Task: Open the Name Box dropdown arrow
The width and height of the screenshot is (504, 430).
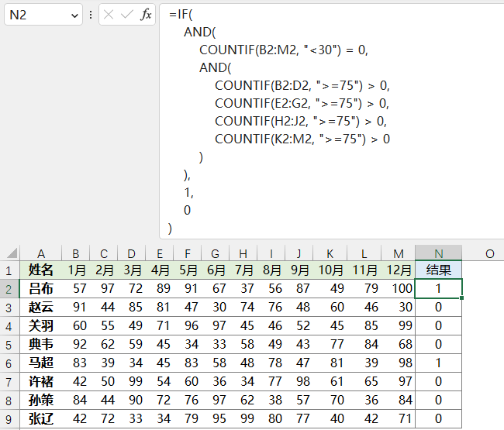Action: tap(74, 15)
